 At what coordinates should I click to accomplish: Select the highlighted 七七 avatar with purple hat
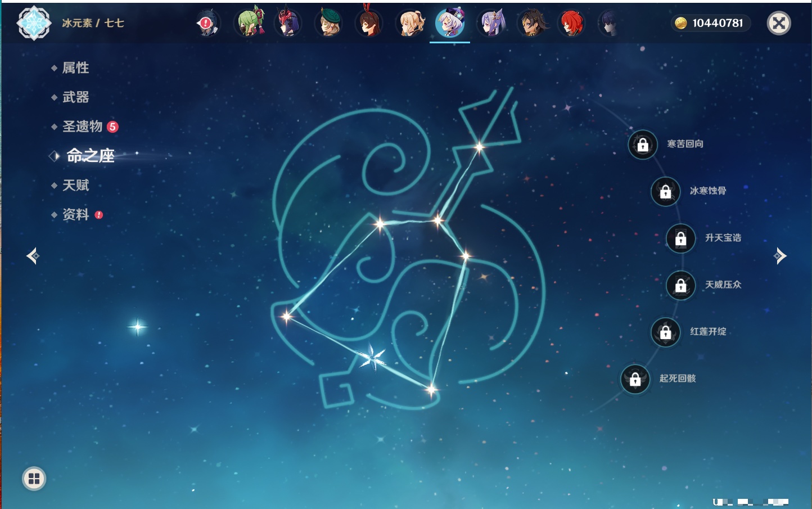pyautogui.click(x=450, y=23)
